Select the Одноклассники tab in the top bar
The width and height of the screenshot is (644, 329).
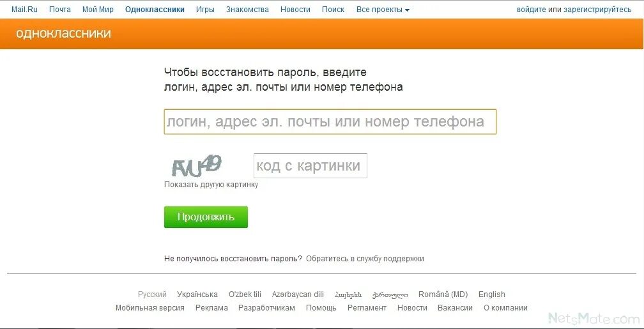(155, 10)
